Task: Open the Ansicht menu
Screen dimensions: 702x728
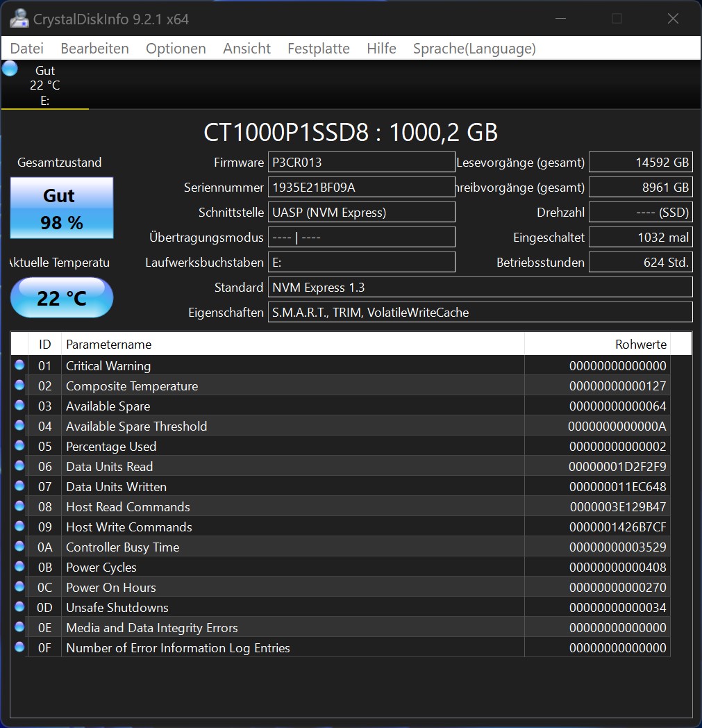Action: tap(246, 49)
